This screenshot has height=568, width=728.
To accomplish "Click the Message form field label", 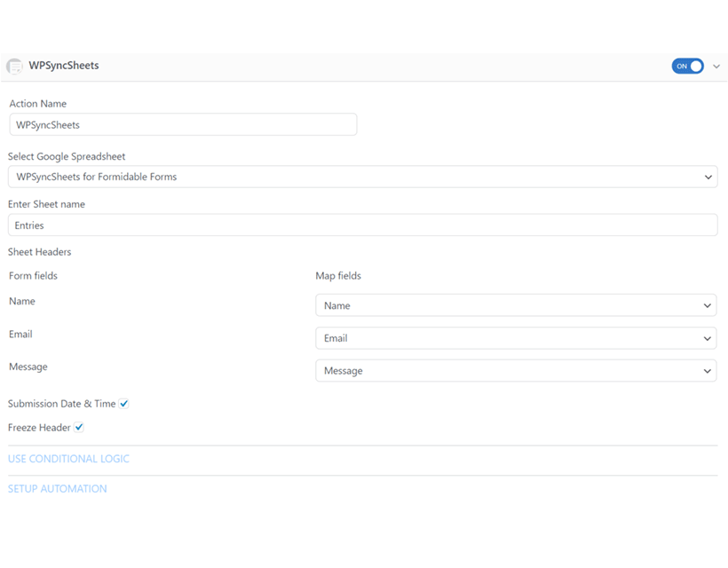I will tap(28, 367).
